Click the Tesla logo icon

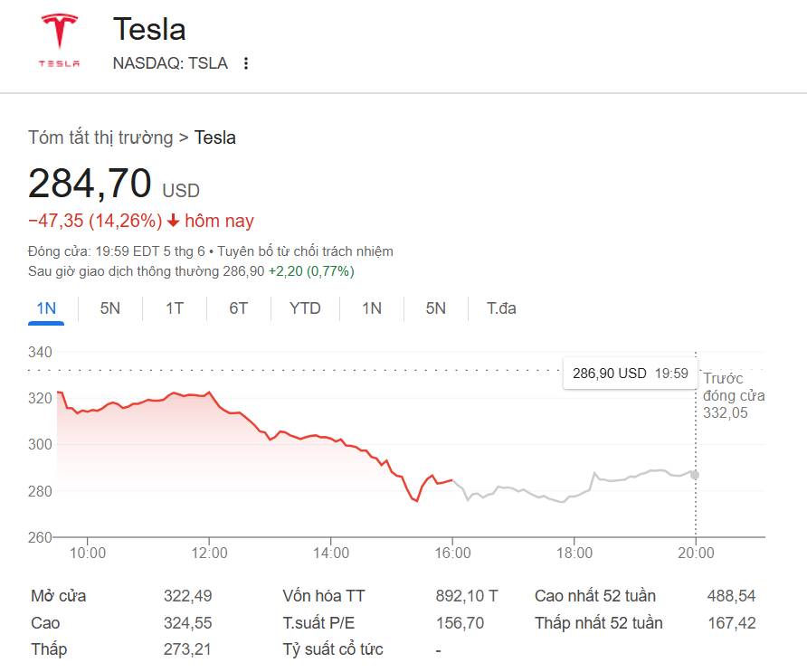tap(59, 41)
